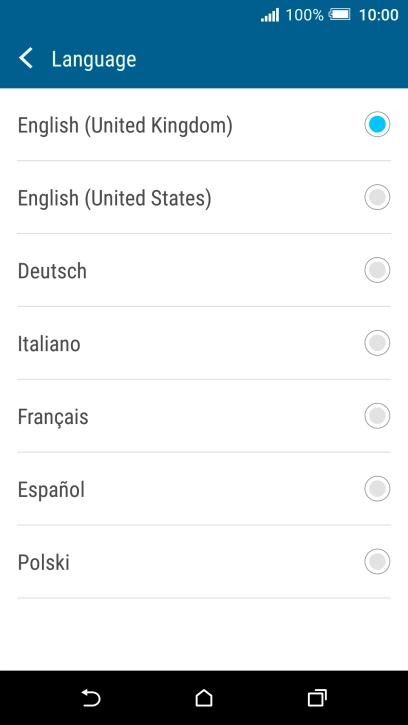Tap the Polski list entry text
Image resolution: width=408 pixels, height=725 pixels.
43,563
